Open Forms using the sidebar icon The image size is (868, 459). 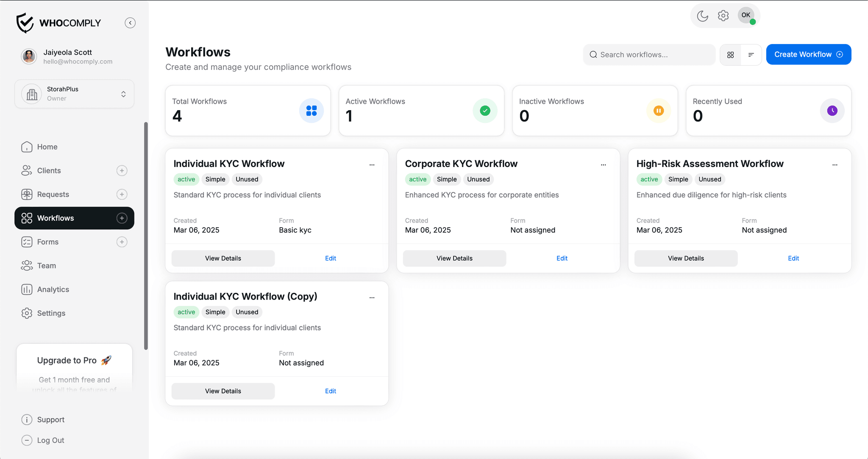pos(27,242)
